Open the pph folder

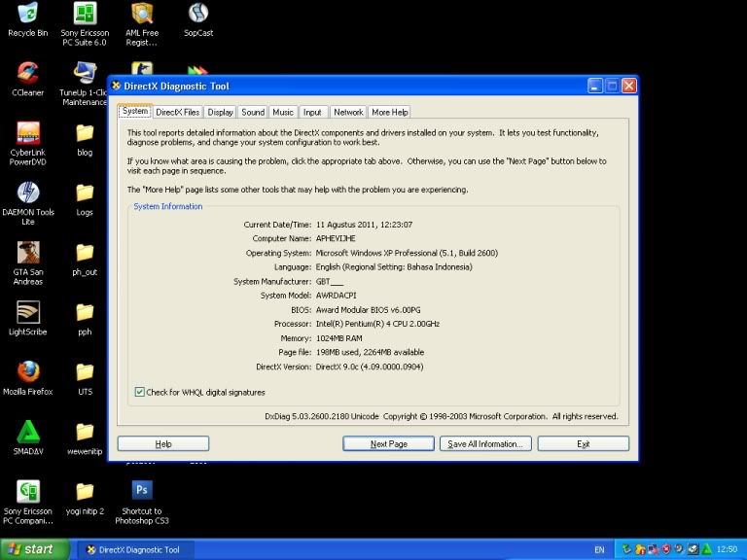click(x=85, y=319)
